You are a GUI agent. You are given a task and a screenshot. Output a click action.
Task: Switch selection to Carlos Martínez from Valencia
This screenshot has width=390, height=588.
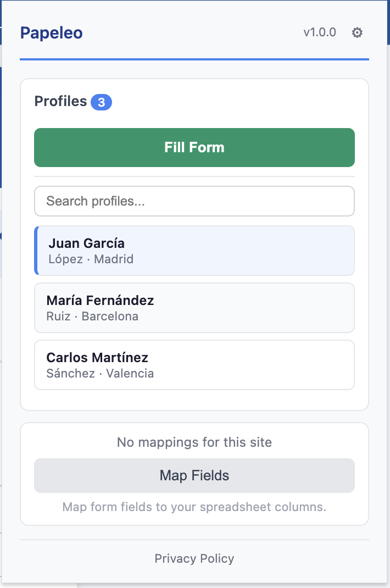coord(194,364)
